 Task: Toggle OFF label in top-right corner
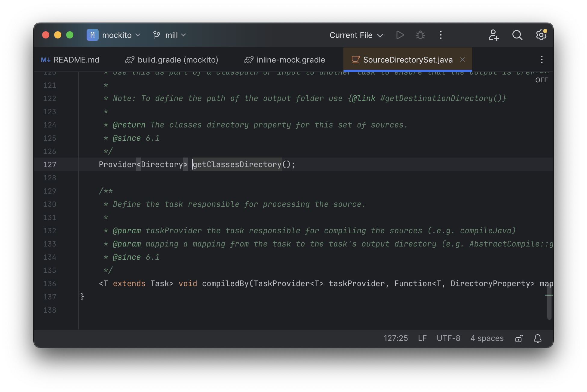542,80
